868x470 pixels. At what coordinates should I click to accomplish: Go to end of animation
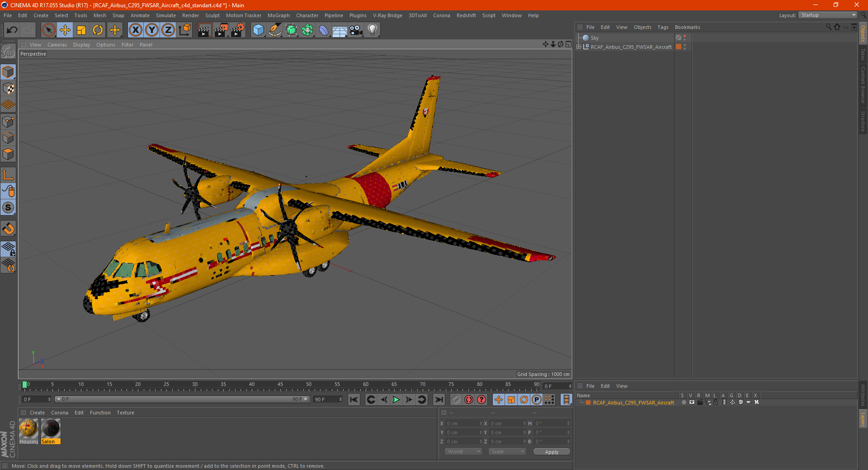pos(439,399)
